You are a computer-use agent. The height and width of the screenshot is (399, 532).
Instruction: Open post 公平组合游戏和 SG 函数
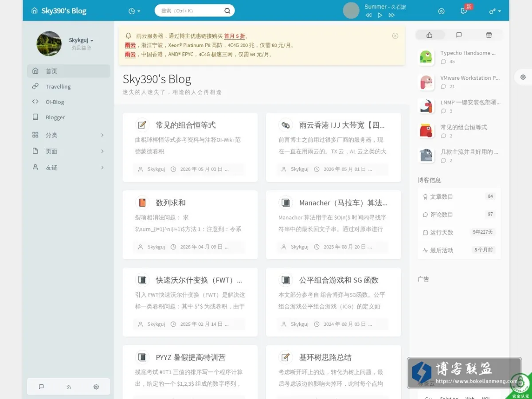[339, 280]
